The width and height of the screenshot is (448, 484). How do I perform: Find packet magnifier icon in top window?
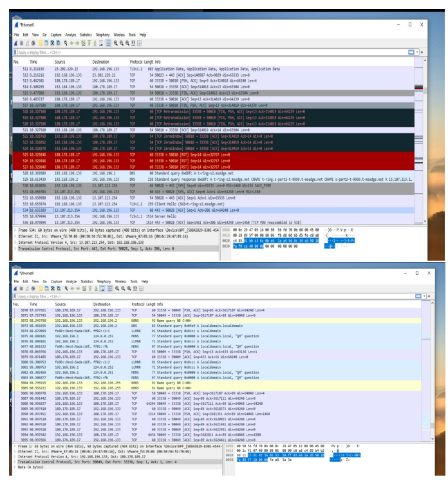[x=66, y=43]
